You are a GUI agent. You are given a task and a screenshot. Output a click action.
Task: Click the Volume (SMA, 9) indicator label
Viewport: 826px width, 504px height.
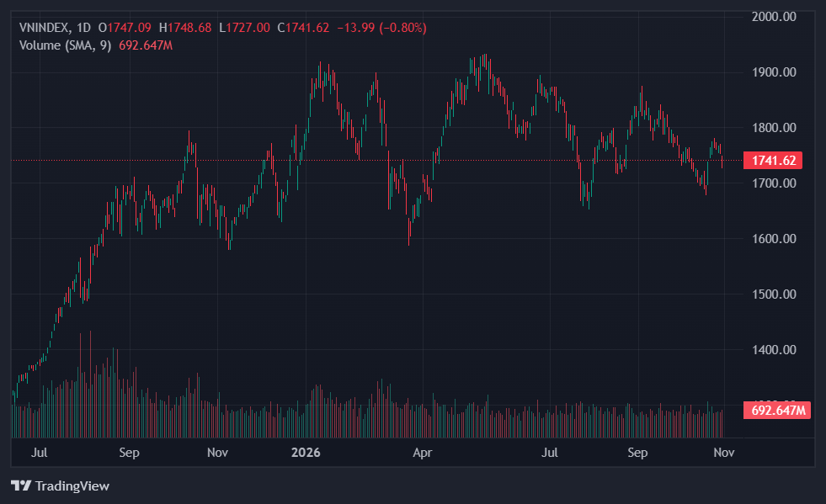click(66, 45)
